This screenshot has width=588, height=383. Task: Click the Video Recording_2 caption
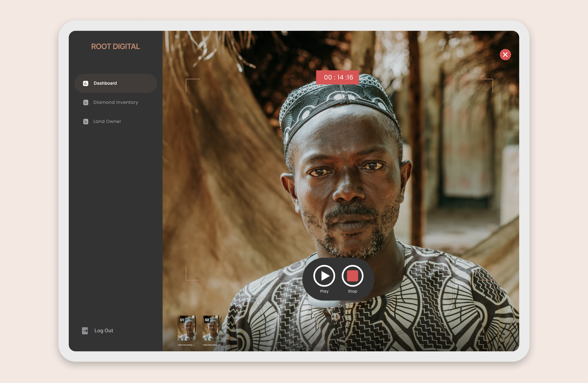pyautogui.click(x=211, y=345)
